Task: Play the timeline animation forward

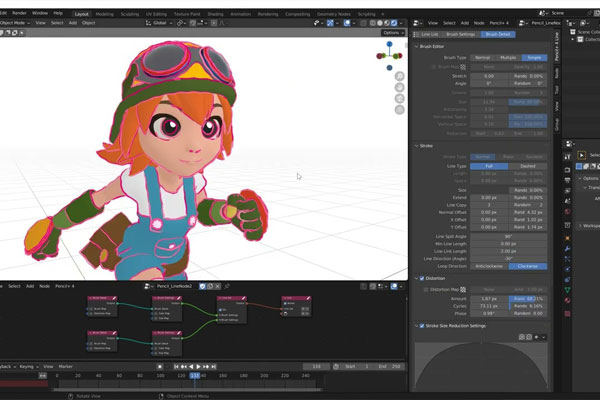Action: (x=199, y=367)
